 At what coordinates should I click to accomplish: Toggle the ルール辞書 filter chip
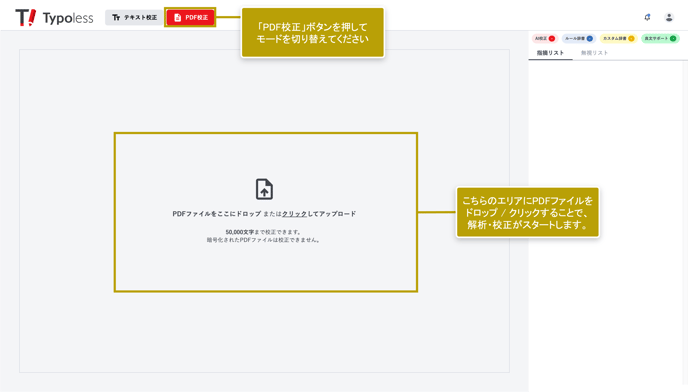578,39
